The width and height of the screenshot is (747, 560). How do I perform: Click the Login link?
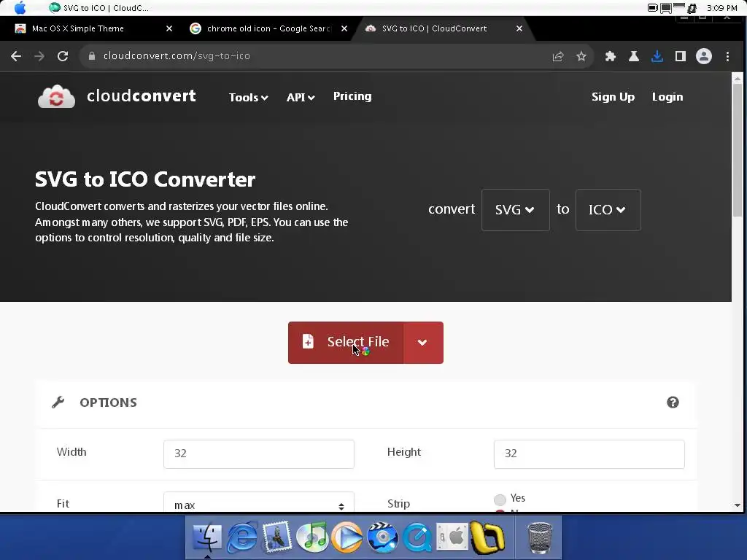tap(667, 97)
